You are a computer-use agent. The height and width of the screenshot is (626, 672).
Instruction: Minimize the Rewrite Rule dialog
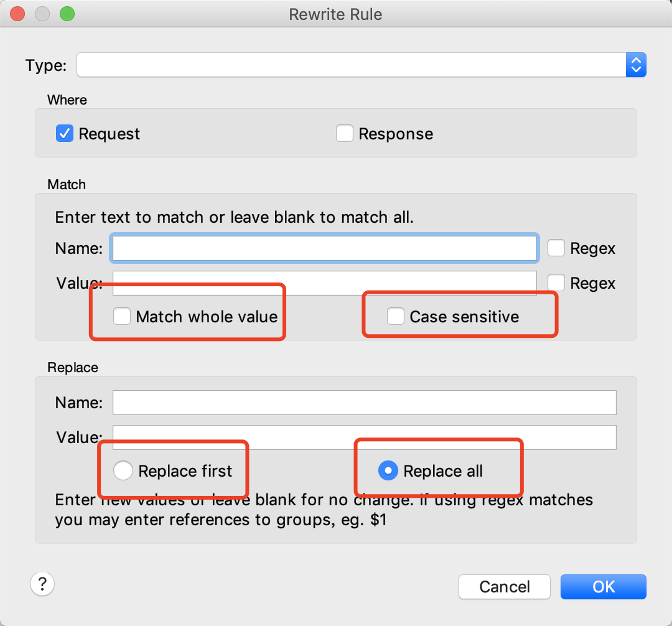tap(42, 14)
